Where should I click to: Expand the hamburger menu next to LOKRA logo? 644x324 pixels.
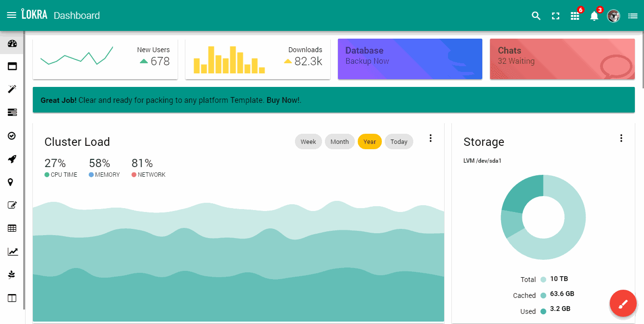(x=12, y=15)
